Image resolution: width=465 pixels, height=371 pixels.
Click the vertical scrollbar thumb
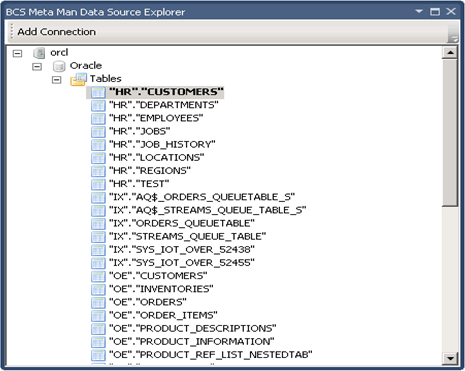pos(450,133)
